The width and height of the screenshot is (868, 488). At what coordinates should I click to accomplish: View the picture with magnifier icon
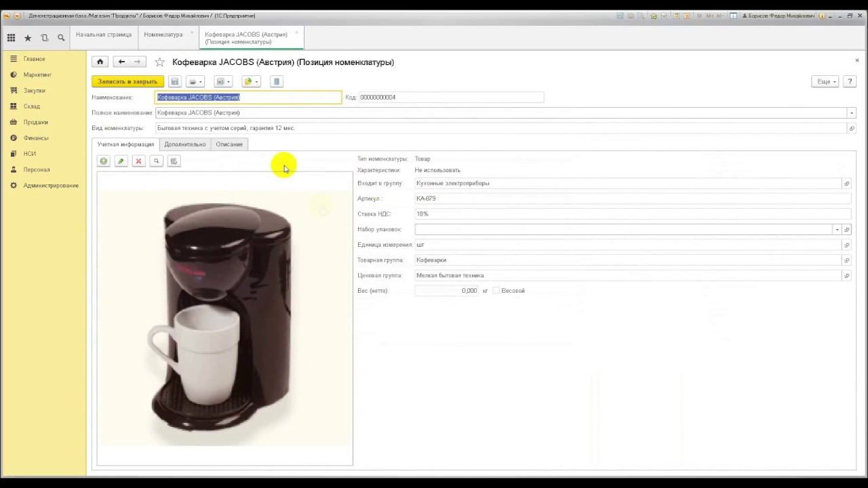coord(156,161)
